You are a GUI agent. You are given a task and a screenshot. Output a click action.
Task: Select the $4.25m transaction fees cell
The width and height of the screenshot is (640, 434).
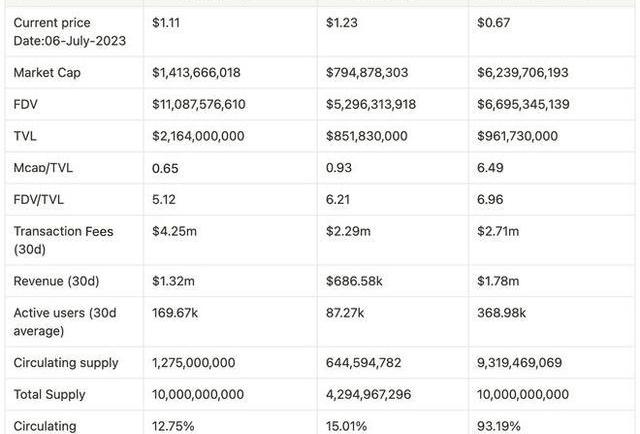point(174,232)
